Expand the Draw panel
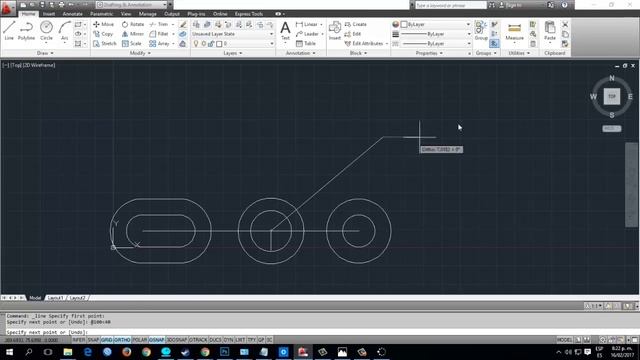 [45, 53]
